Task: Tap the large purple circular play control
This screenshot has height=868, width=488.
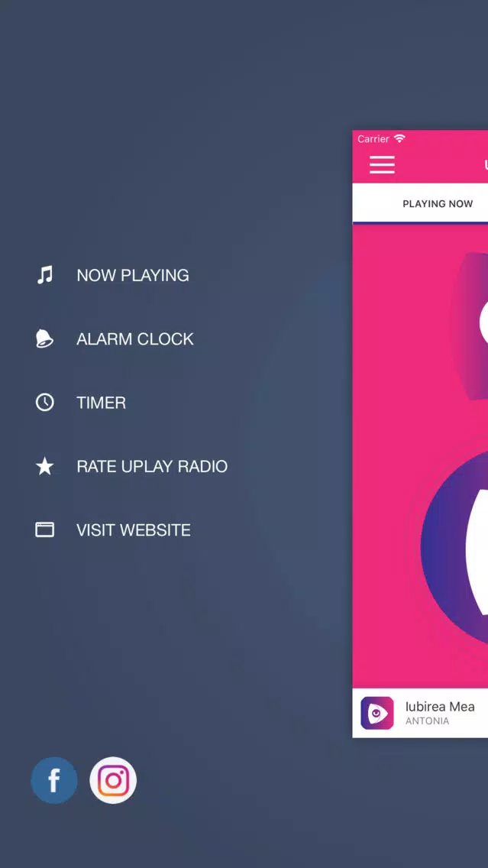Action: 455,547
